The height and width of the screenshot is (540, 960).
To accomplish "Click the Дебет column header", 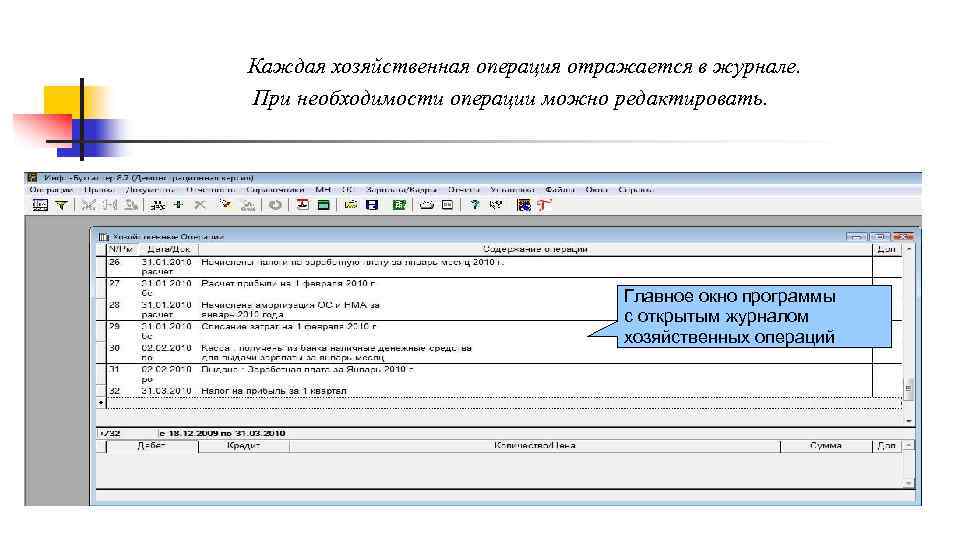I will (x=152, y=446).
